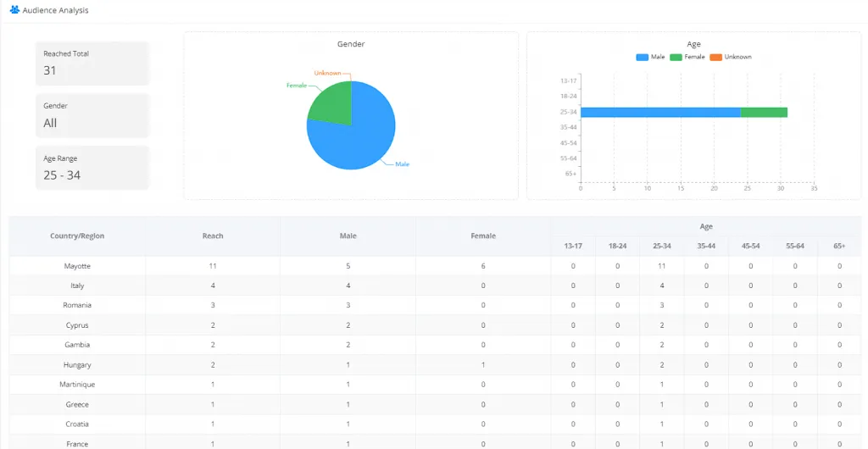Image resolution: width=868 pixels, height=449 pixels.
Task: Open the Gender All filter card
Action: pos(92,115)
